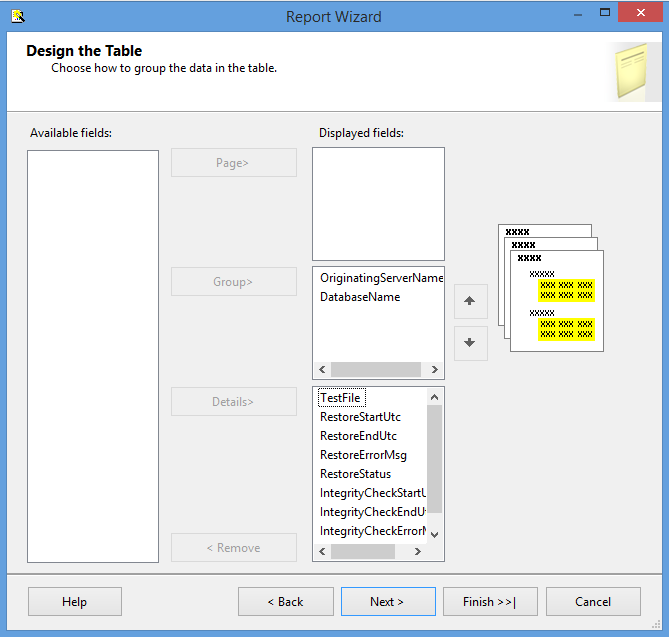Screen dimensions: 669x637
Task: Click the < Remove button
Action: 234,547
